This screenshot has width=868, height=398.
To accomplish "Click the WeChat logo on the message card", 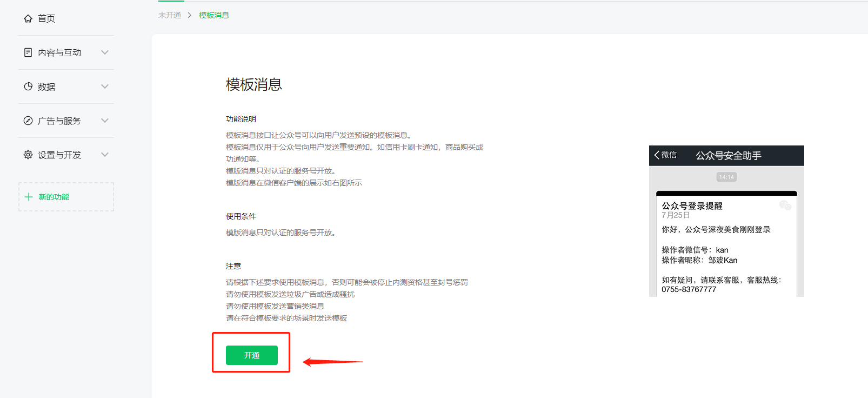I will click(x=785, y=205).
